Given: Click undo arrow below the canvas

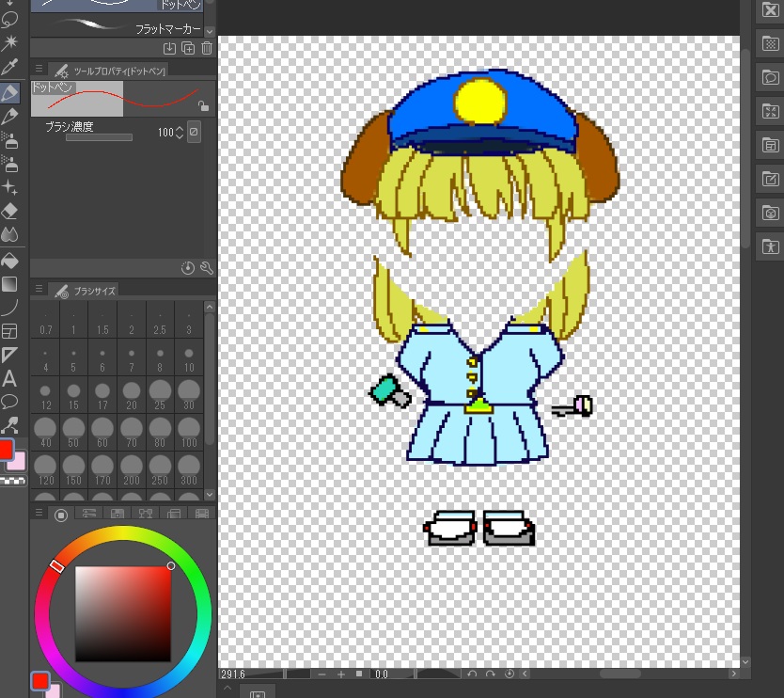Looking at the screenshot, I should [472, 674].
